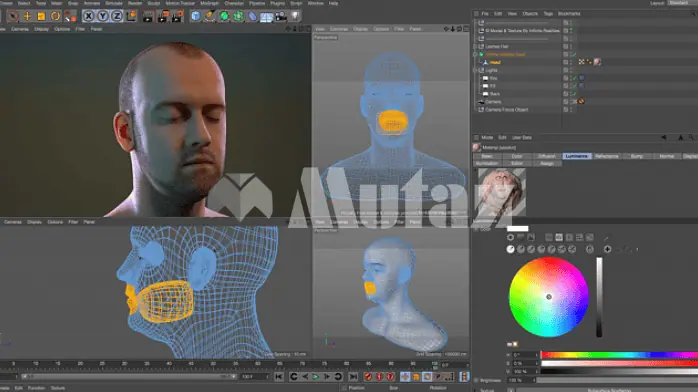698x392 pixels.
Task: Open the Assign material tab
Action: 547,163
